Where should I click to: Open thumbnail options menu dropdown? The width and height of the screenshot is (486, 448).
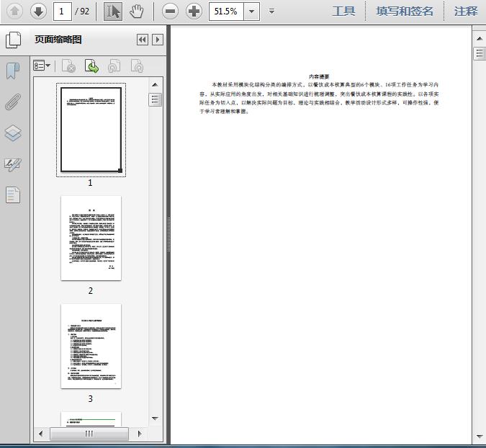click(x=42, y=66)
